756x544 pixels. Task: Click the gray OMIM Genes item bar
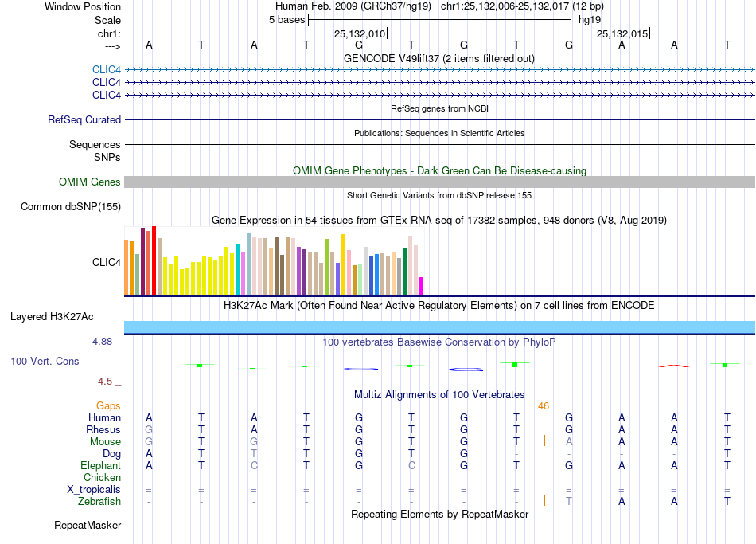pyautogui.click(x=439, y=182)
